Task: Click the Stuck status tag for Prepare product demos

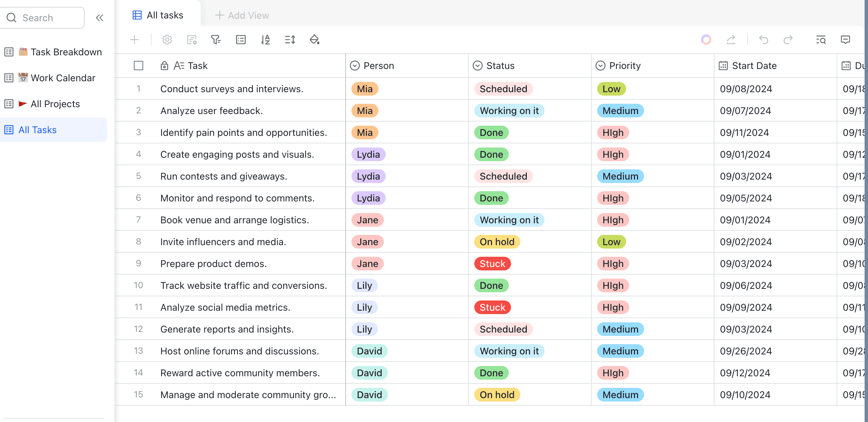Action: click(x=492, y=264)
